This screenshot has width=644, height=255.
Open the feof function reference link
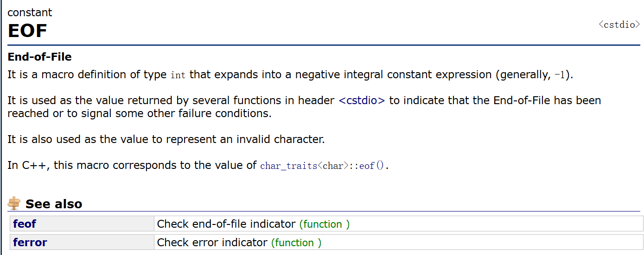[x=25, y=224]
